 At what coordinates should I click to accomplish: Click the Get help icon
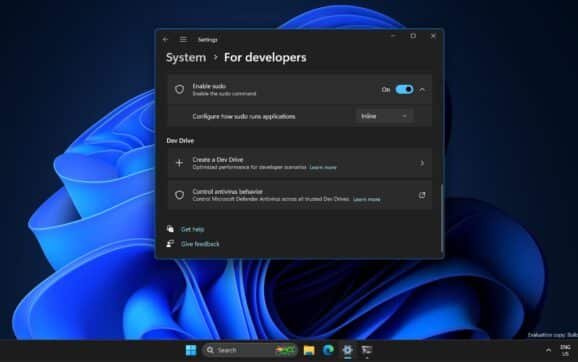[170, 229]
